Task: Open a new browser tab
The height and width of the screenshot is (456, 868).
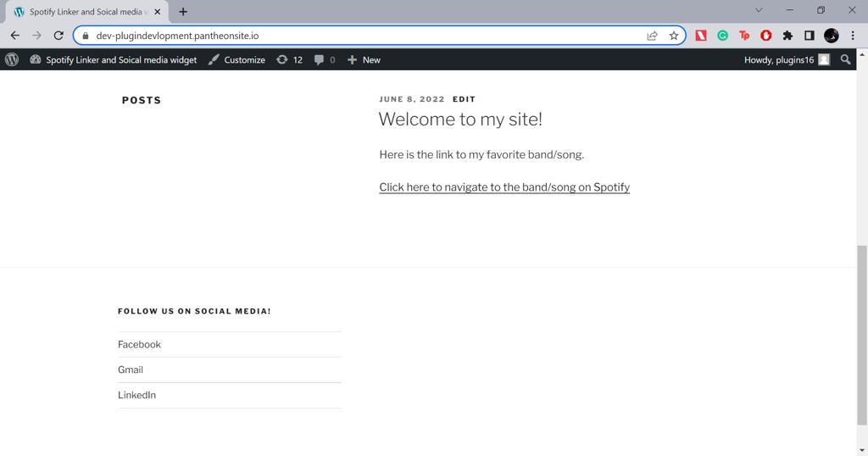Action: [183, 12]
